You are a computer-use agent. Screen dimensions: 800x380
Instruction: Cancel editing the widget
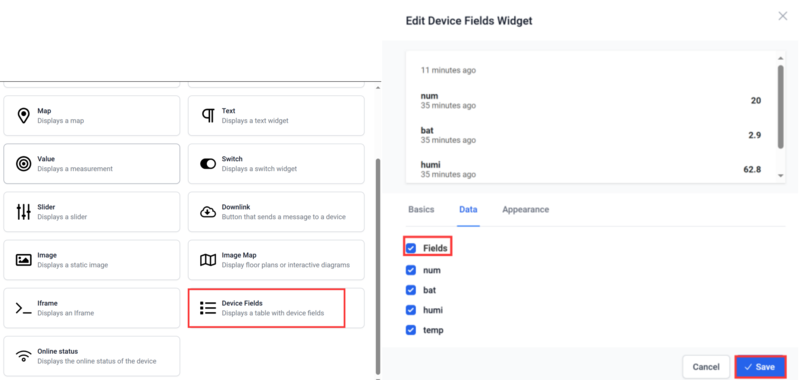pyautogui.click(x=706, y=367)
